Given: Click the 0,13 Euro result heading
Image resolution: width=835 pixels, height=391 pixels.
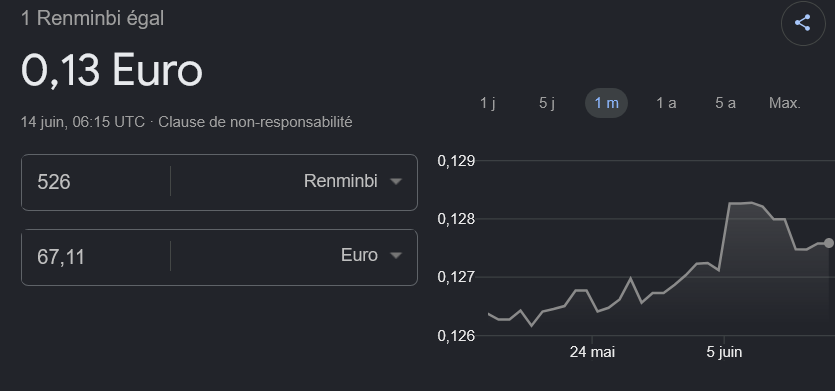Looking at the screenshot, I should point(112,70).
